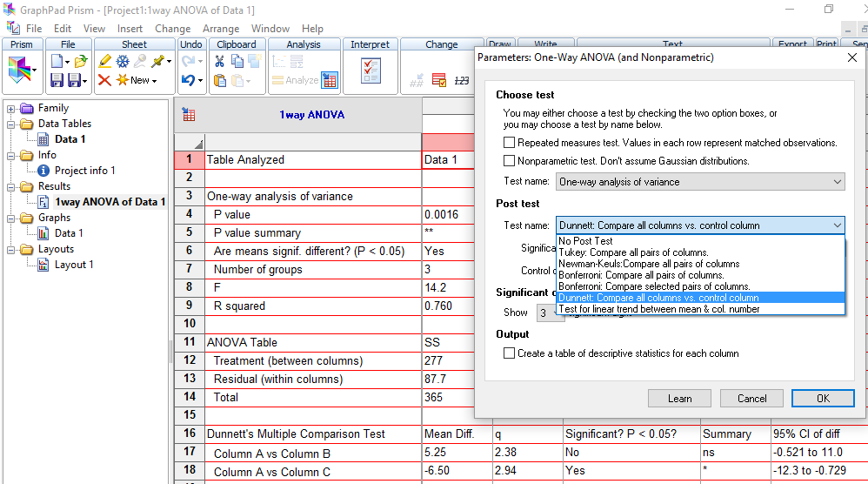The height and width of the screenshot is (484, 868).
Task: Click the Layout 1 page icon
Action: click(43, 265)
